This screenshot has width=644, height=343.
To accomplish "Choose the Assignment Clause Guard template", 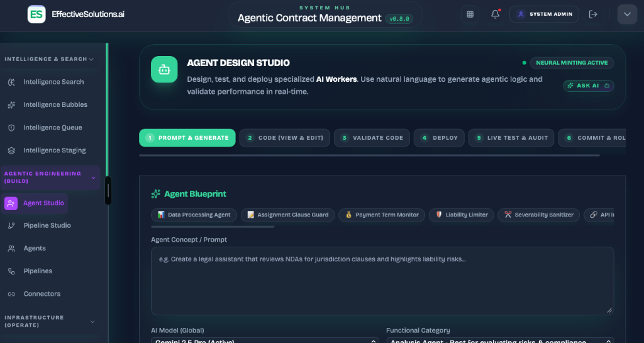I will (x=287, y=215).
